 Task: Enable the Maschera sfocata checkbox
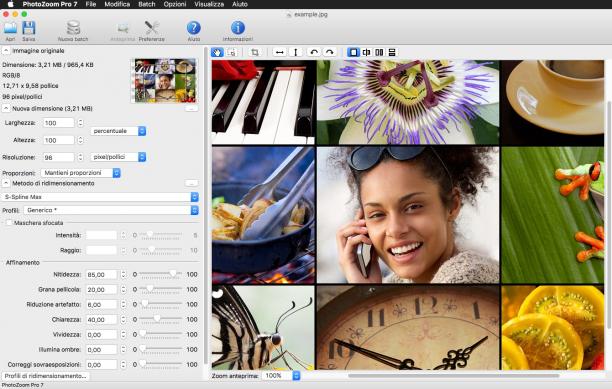tap(9, 223)
